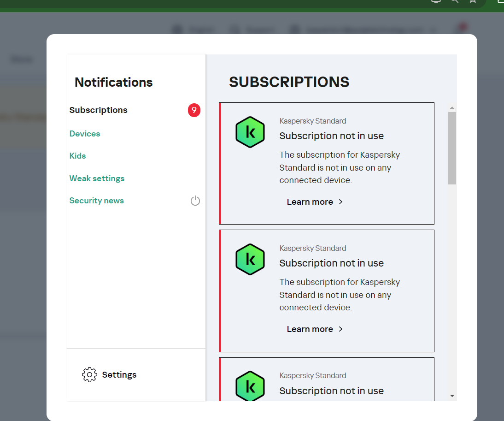The width and height of the screenshot is (504, 421).
Task: Select the Subscriptions notifications category
Action: (99, 110)
